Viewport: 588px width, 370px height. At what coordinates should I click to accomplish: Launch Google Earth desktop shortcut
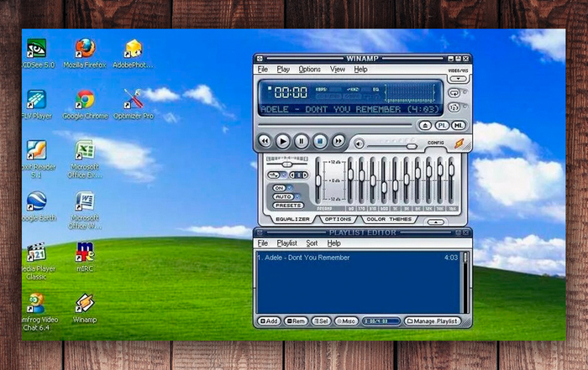tap(39, 206)
